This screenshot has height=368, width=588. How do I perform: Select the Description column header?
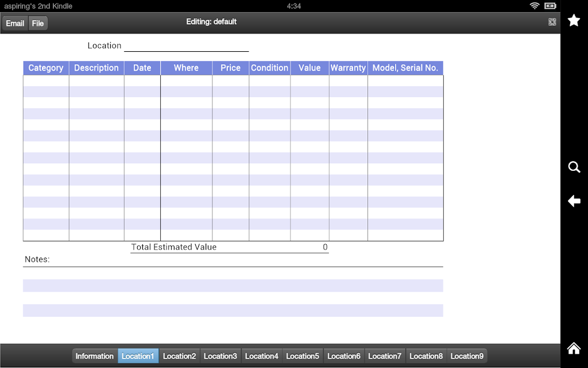click(96, 68)
